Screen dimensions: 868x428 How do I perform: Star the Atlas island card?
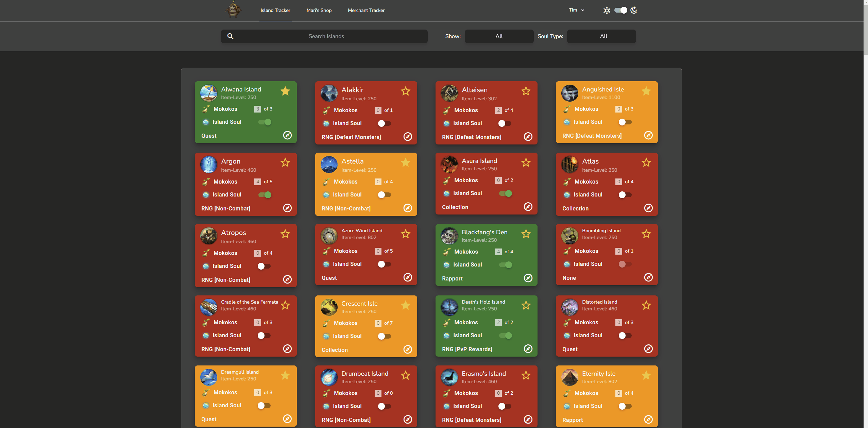pos(646,162)
